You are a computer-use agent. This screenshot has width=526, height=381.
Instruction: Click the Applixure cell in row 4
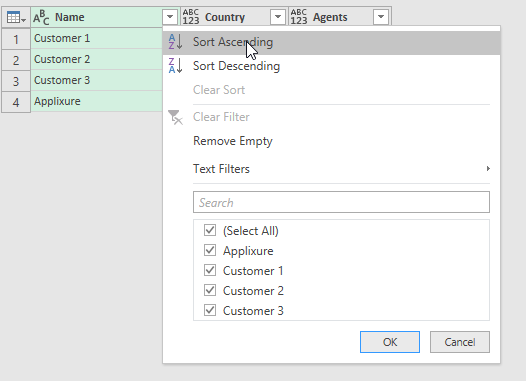coord(97,101)
